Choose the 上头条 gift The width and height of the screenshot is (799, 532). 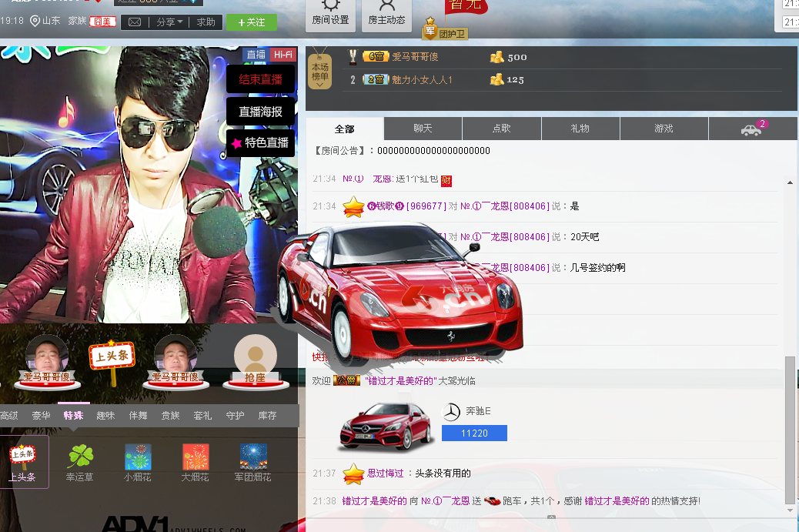click(x=23, y=462)
